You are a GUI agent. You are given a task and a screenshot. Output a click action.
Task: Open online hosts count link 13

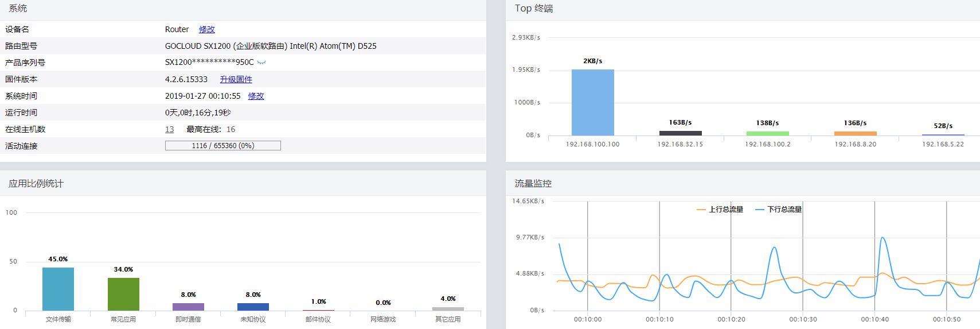[169, 129]
